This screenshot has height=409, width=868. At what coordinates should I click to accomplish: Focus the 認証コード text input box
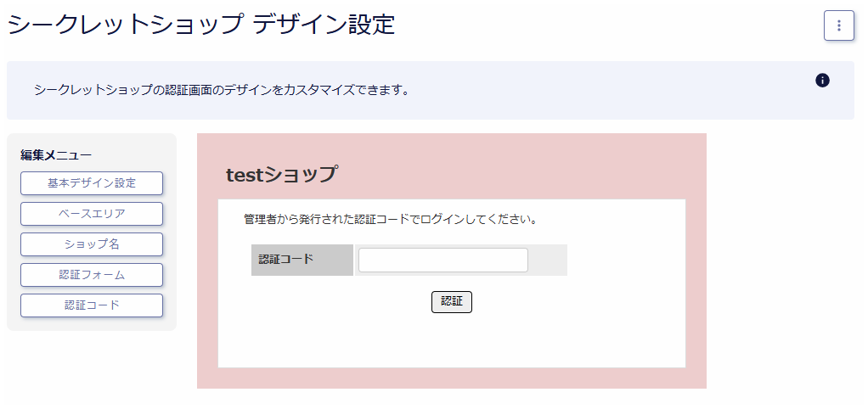[442, 261]
